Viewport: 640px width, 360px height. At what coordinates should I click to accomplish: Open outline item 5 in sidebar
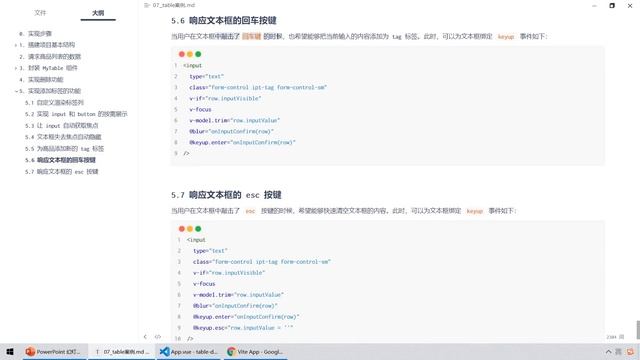click(50, 91)
